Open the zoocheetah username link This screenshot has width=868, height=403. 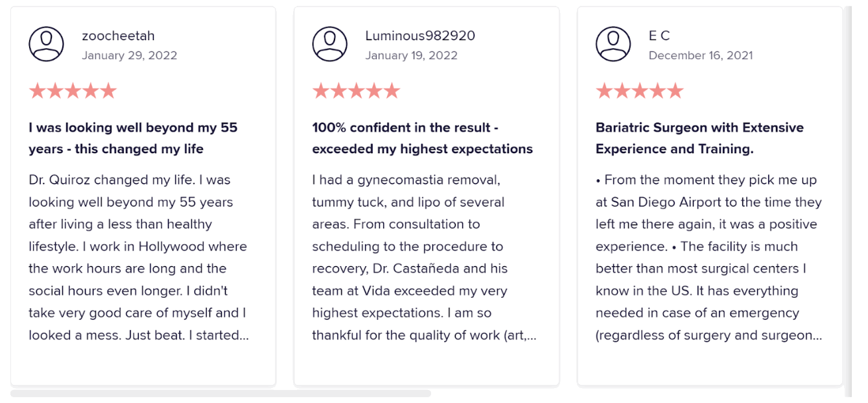118,36
